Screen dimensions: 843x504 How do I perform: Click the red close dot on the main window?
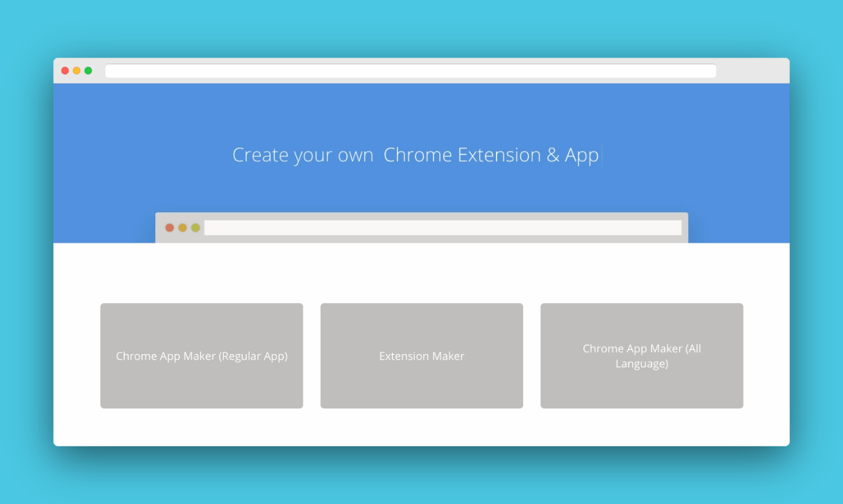tap(64, 70)
